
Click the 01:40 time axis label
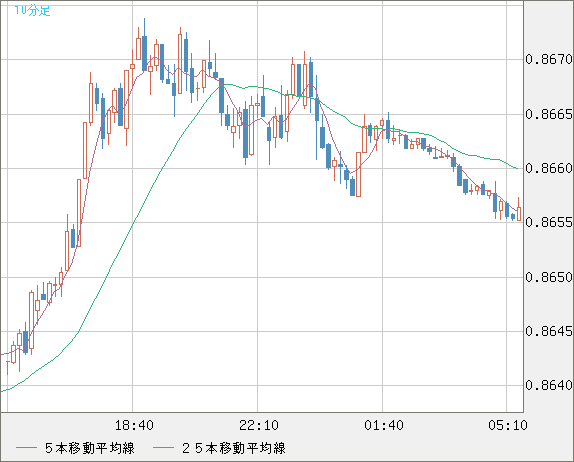pos(384,425)
